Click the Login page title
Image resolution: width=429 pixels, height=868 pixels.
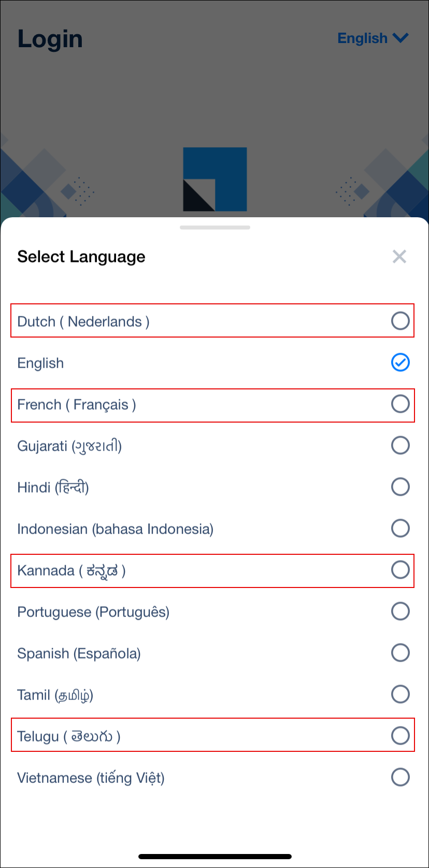[50, 39]
